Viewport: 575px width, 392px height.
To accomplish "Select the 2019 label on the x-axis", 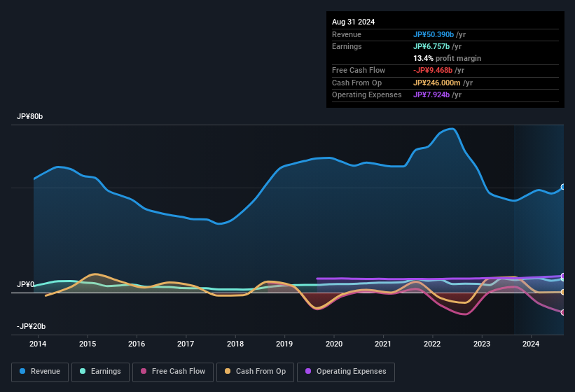I will [x=284, y=344].
